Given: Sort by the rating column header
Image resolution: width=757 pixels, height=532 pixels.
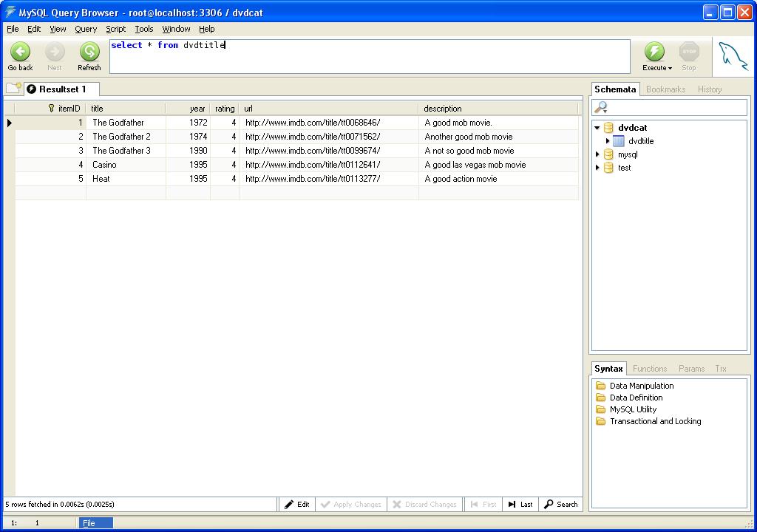Looking at the screenshot, I should tap(225, 108).
